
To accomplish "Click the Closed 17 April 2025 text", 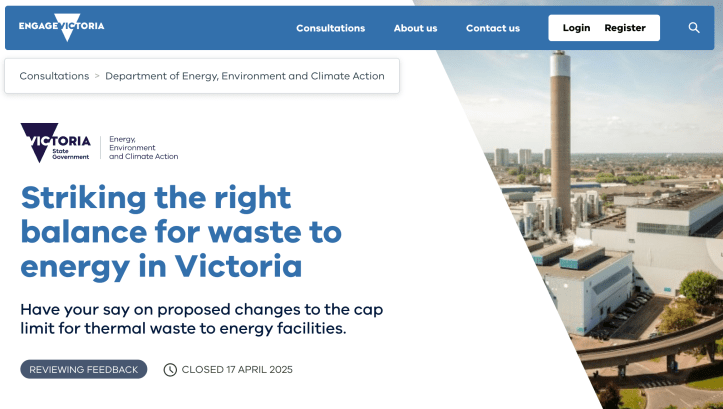I will (237, 370).
